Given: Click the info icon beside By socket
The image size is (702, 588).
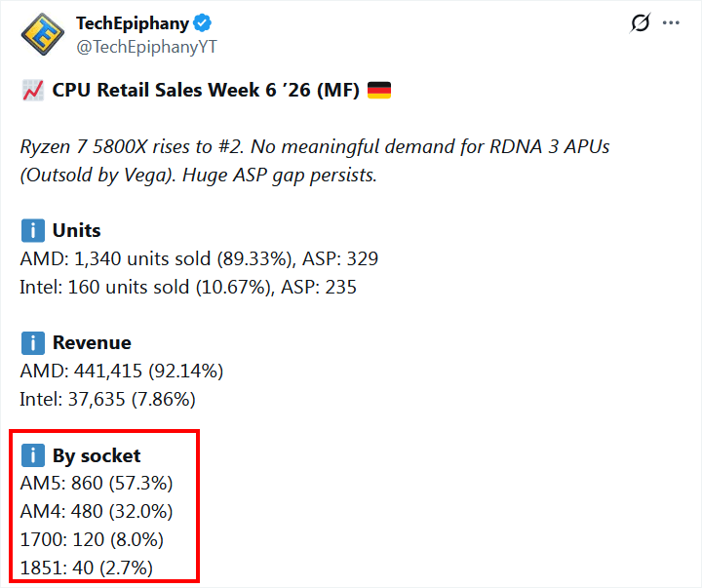Looking at the screenshot, I should (32, 455).
